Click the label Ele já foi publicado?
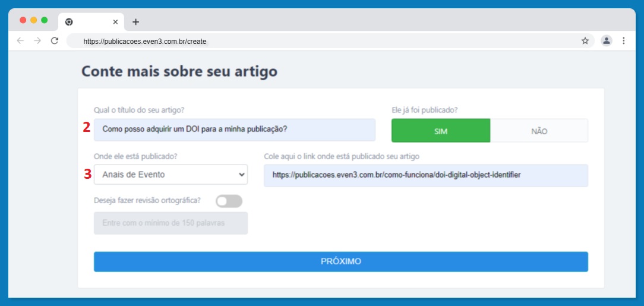 click(425, 110)
